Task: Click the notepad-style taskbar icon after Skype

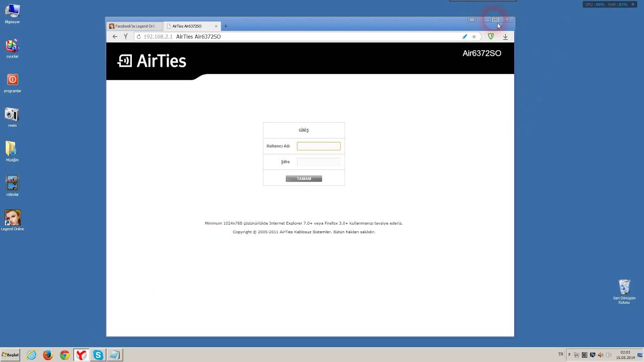Action: pos(115,355)
